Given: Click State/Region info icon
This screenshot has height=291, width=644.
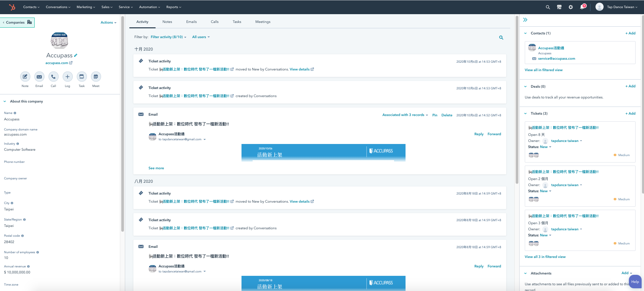Looking at the screenshot, I should [24, 220].
